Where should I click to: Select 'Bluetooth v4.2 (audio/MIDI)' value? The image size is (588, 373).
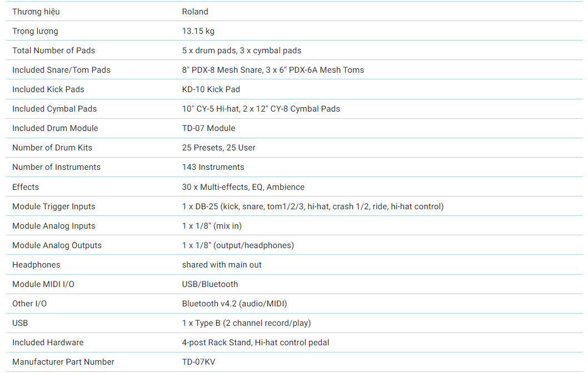coord(235,304)
